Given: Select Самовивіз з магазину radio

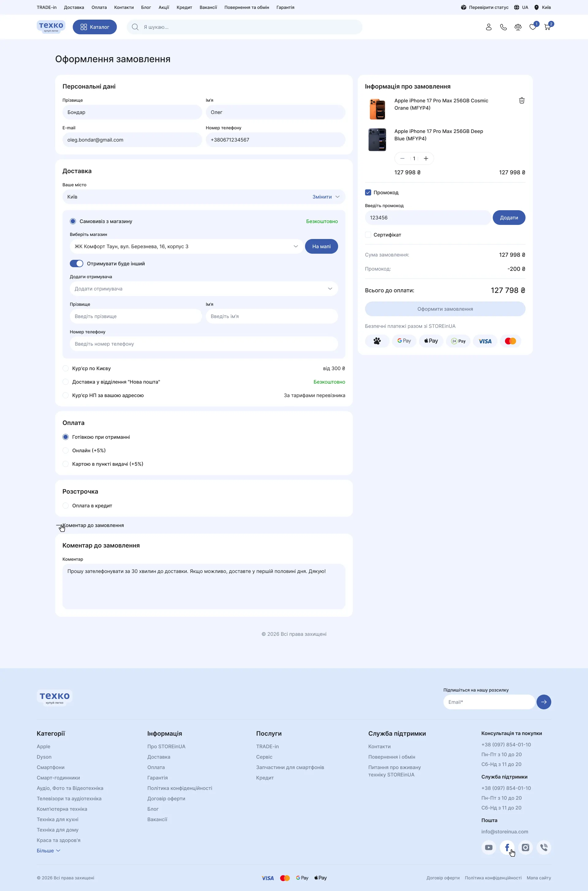Looking at the screenshot, I should pos(73,221).
